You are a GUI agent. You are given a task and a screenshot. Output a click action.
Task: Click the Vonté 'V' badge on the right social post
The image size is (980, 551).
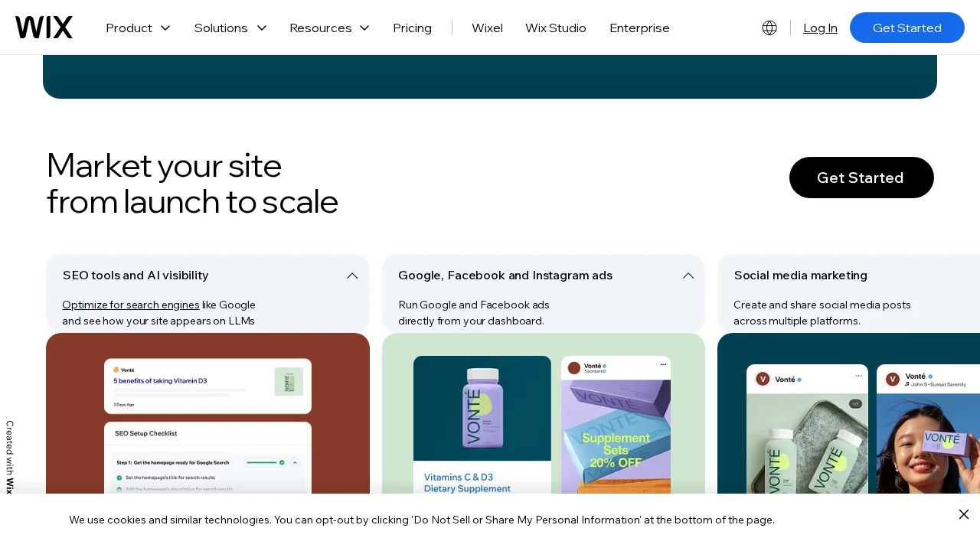[893, 379]
